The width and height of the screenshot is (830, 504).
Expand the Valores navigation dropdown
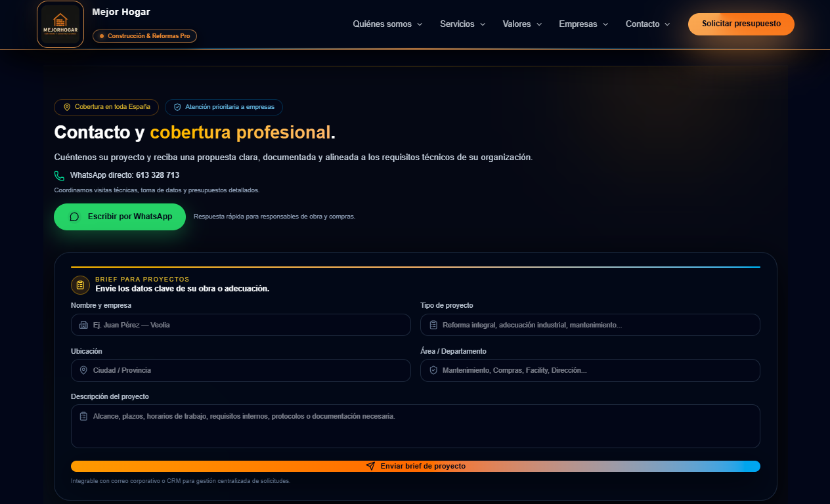point(521,24)
